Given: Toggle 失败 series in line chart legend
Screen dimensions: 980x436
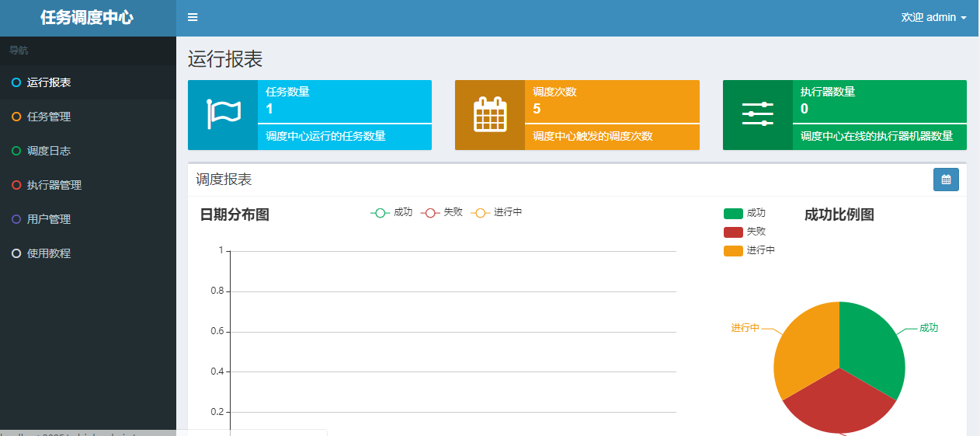Looking at the screenshot, I should 442,212.
